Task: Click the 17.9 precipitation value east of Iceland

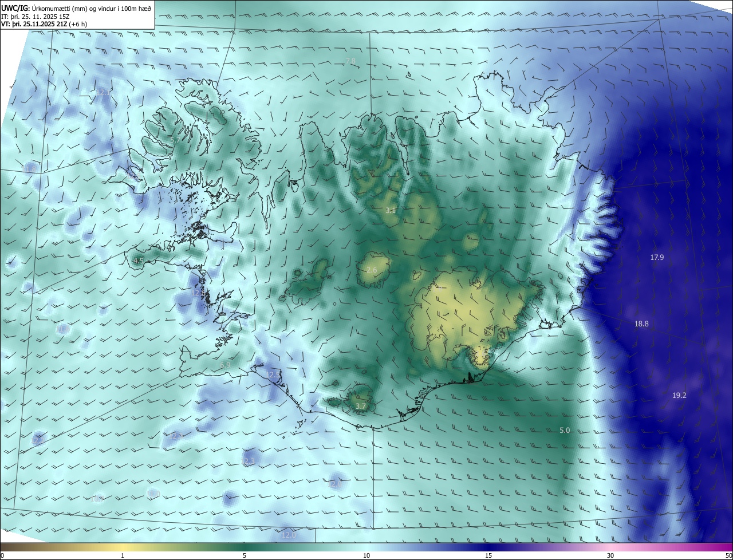Action: click(657, 258)
